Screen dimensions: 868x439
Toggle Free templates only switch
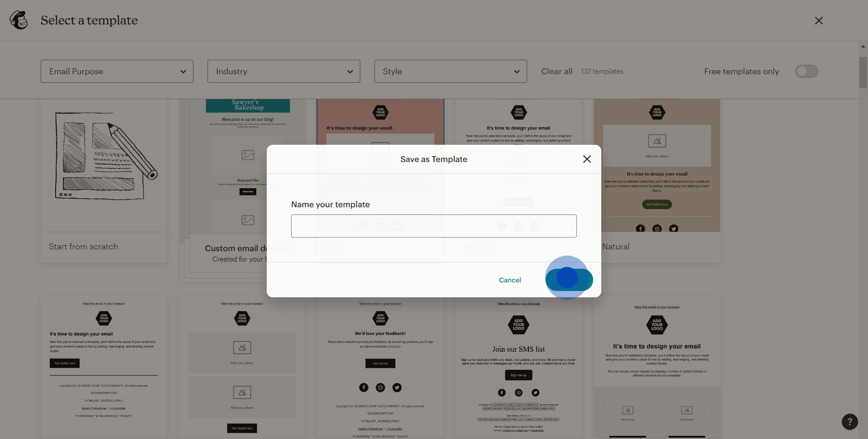pos(807,72)
